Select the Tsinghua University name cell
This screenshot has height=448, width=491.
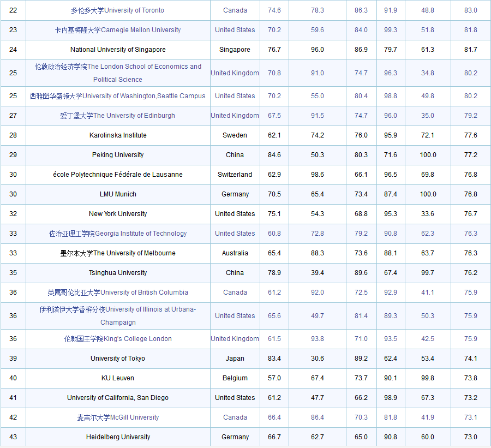(117, 273)
